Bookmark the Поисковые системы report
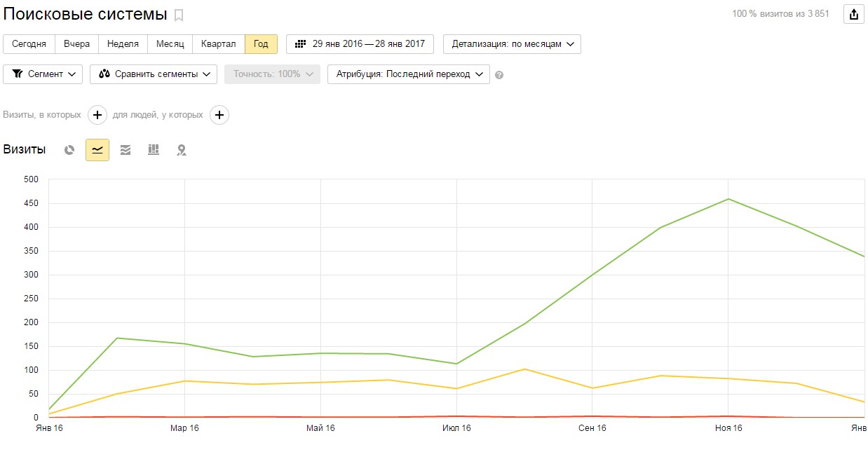The width and height of the screenshot is (868, 452). point(179,15)
